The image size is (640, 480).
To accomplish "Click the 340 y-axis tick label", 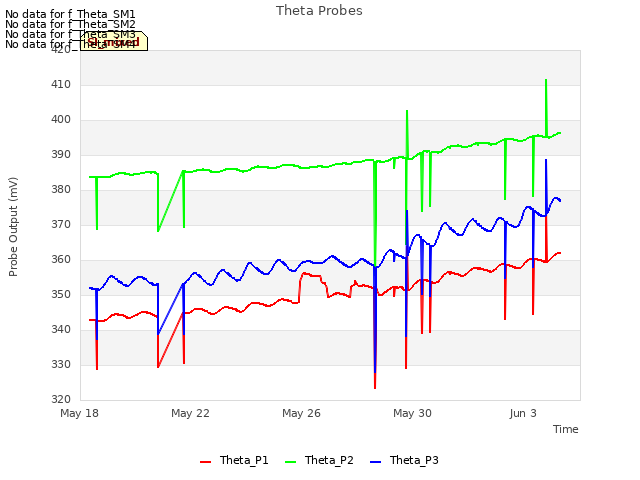I will (x=61, y=329).
